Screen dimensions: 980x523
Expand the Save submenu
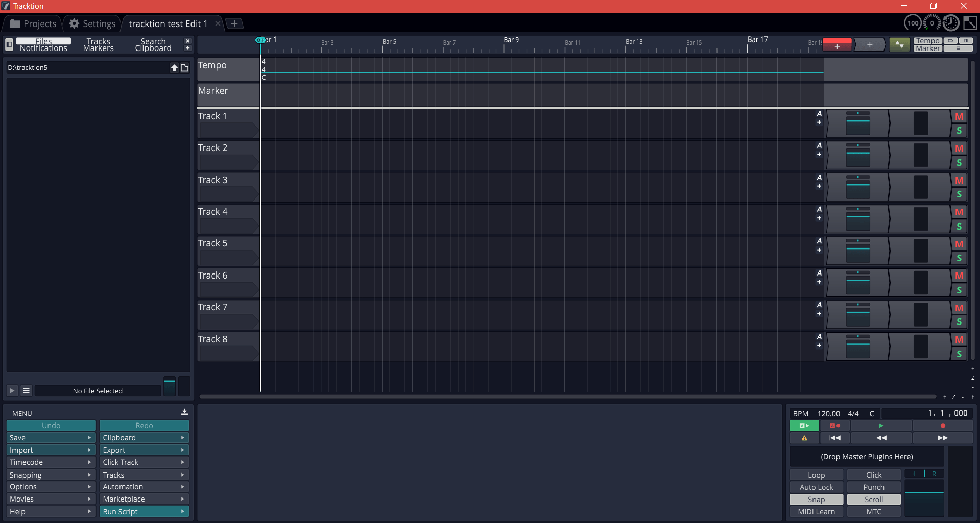pos(51,438)
